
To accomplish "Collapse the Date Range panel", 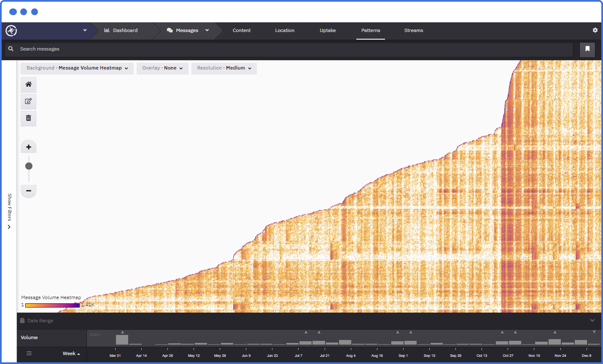I will (x=592, y=320).
